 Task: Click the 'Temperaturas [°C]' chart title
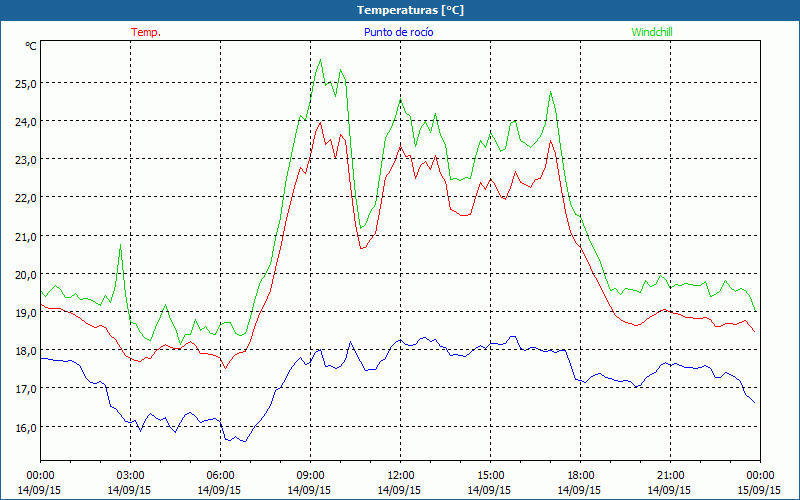pyautogui.click(x=410, y=10)
